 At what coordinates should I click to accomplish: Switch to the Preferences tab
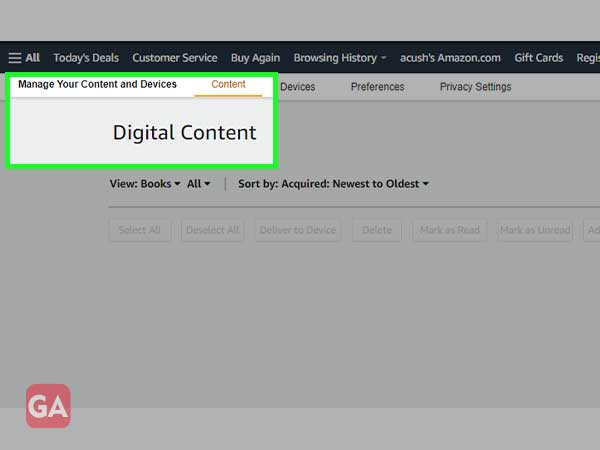tap(377, 87)
